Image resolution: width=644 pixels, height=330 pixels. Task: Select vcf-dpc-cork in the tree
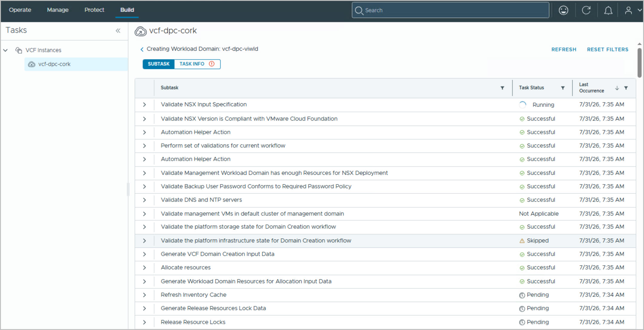76,64
